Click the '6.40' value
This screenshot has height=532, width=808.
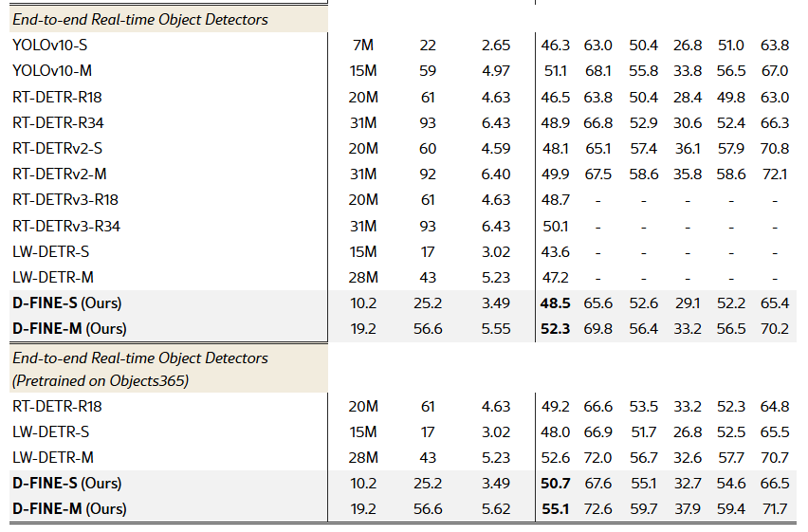[496, 174]
